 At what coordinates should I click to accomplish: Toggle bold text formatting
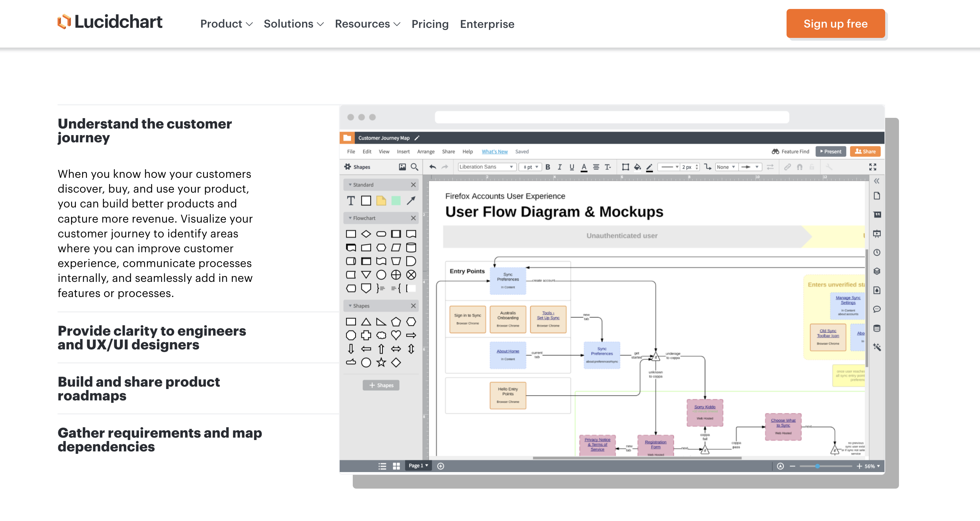coord(548,167)
